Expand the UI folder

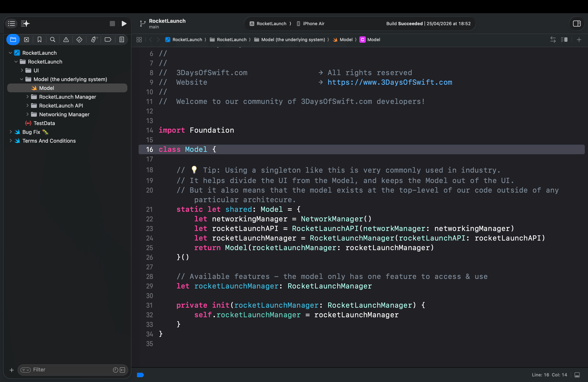22,70
